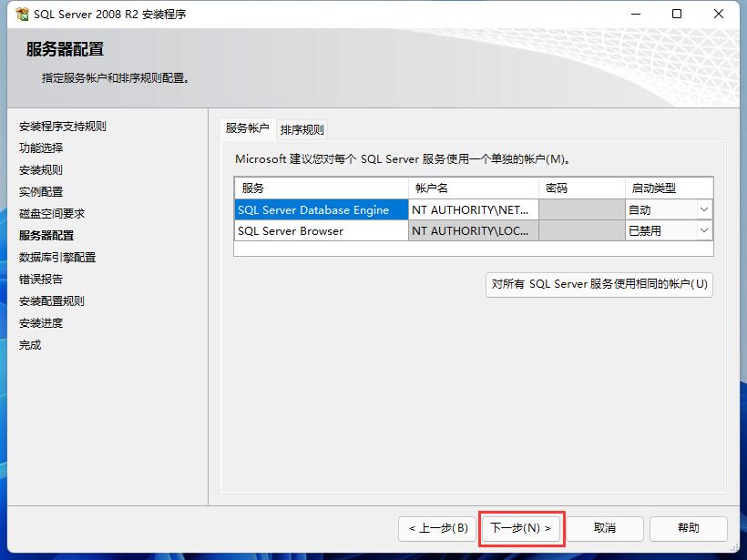Click the NT AUTHORITY\LOC... account name cell
Viewport: 747px width, 560px height.
[474, 231]
